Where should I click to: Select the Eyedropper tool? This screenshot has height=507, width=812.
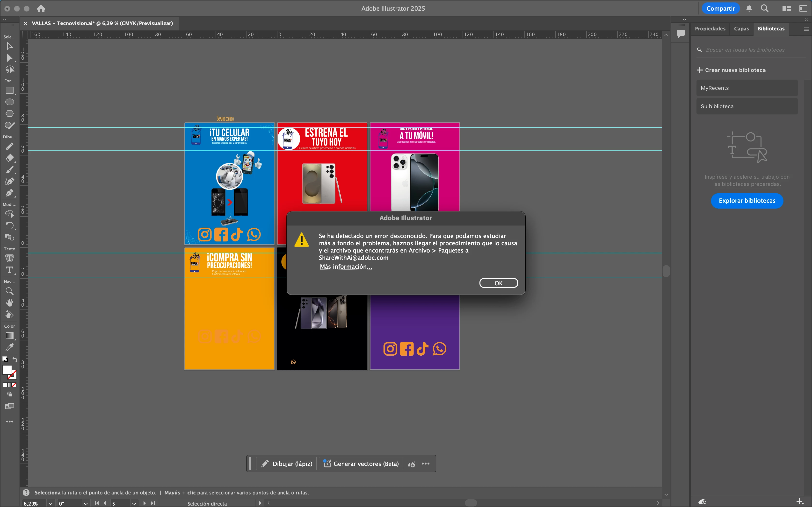(x=9, y=347)
